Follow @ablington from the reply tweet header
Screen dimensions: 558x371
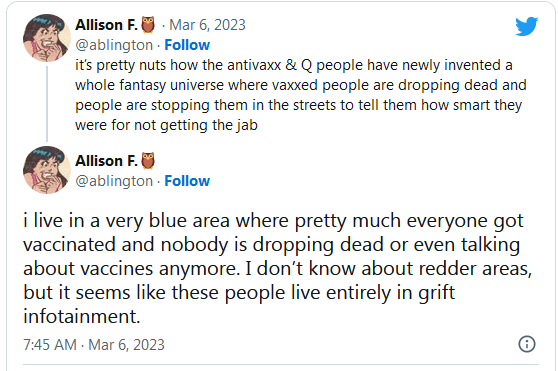point(187,181)
